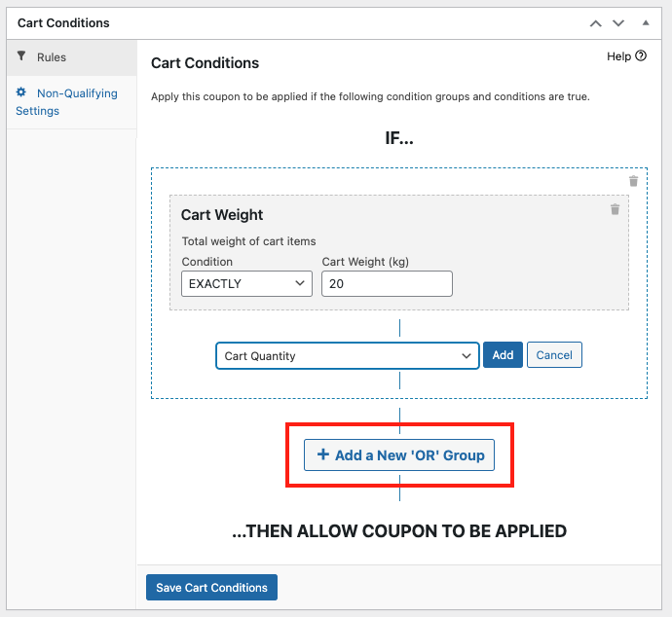Open the Cart Quantity condition type dropdown

(347, 355)
